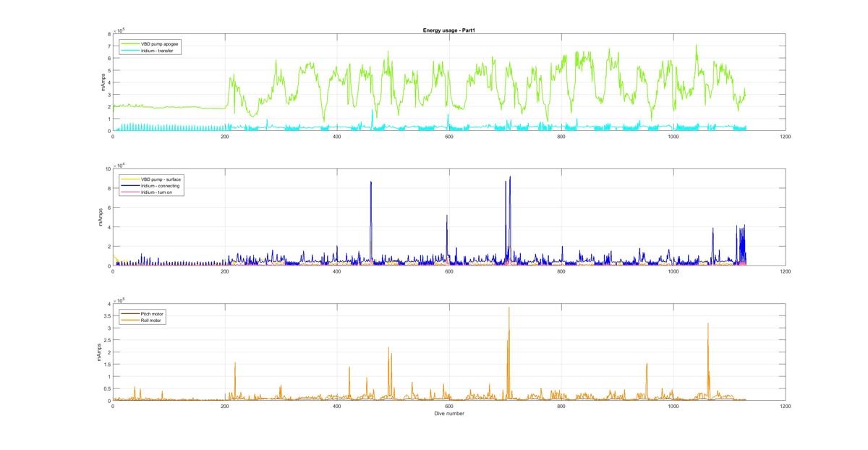The height and width of the screenshot is (450, 868).
Task: Click the x10^5 exponent of the top plot
Action: pos(118,30)
